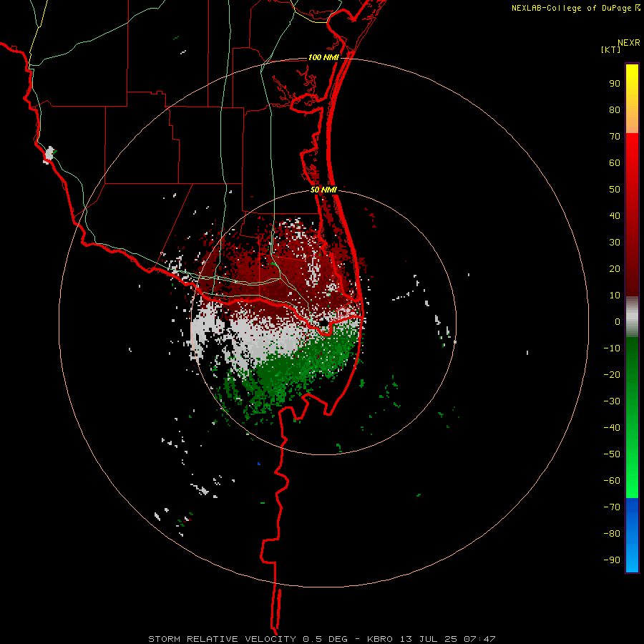Click the positive 80 legend value
Image resolution: width=644 pixels, height=644 pixels.
tap(615, 109)
